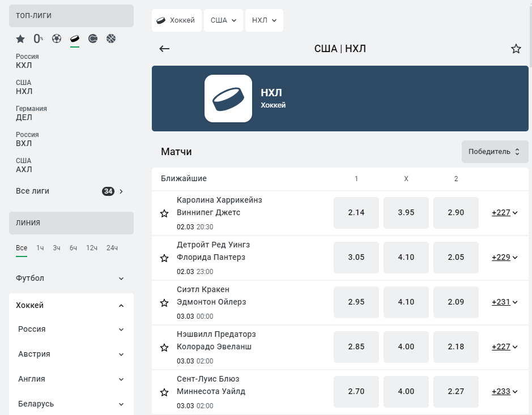This screenshot has height=415, width=532.
Task: Open favorites star in top leagues
Action: point(20,39)
